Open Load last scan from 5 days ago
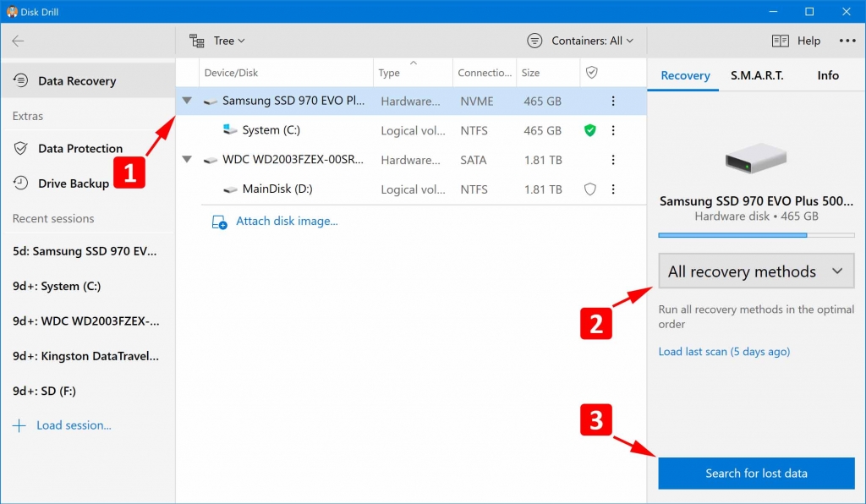The image size is (866, 504). [724, 351]
